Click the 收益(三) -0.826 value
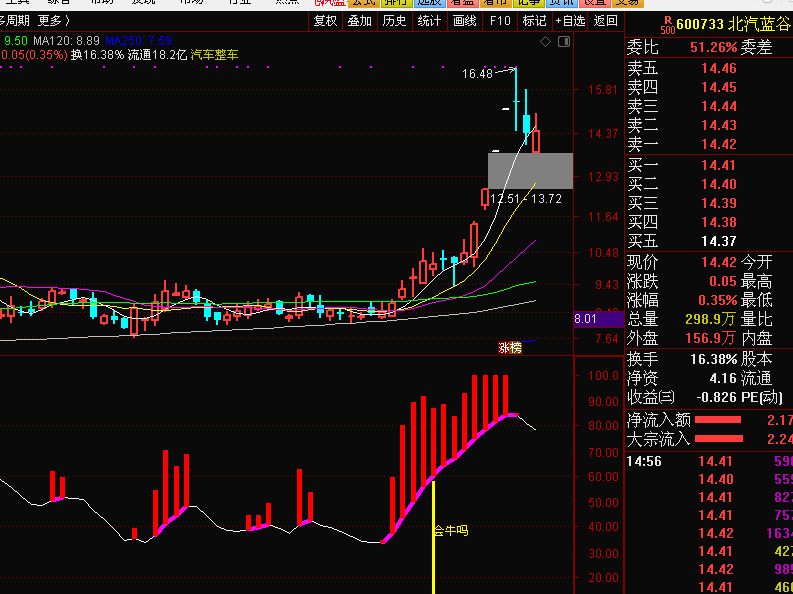 tap(716, 397)
